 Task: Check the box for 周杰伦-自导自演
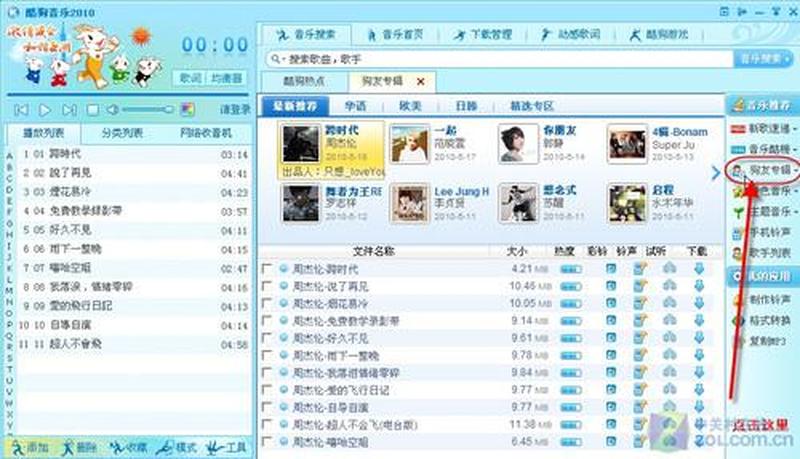(266, 407)
